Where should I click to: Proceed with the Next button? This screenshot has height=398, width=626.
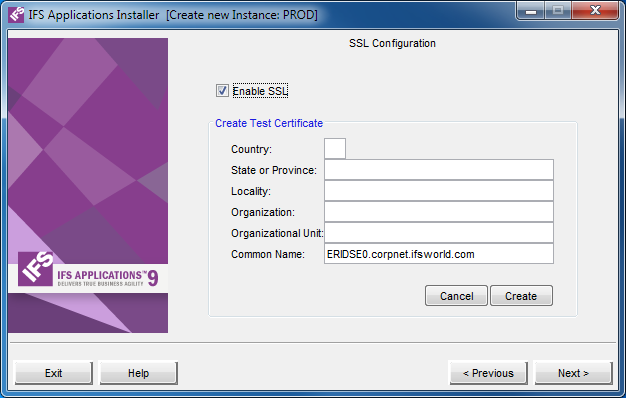coord(573,373)
